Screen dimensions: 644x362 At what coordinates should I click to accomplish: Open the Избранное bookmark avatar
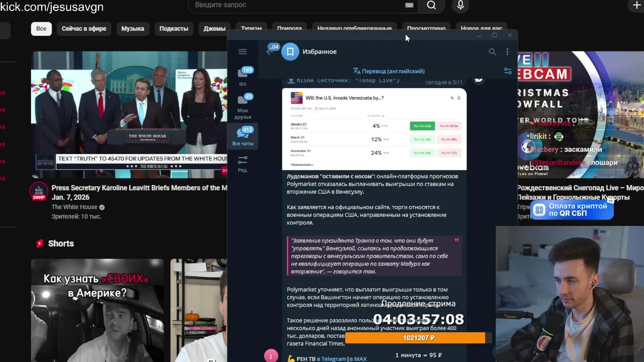point(290,52)
